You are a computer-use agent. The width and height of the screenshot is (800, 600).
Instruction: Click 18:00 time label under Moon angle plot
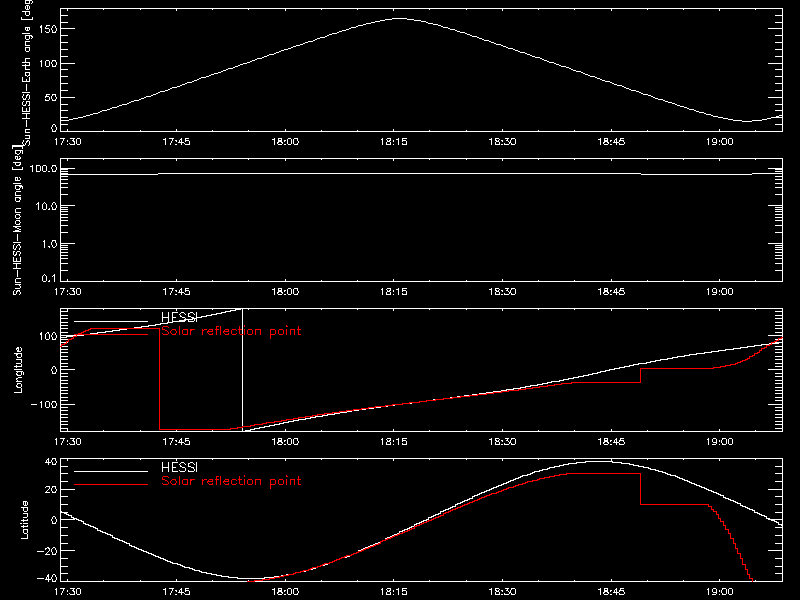pyautogui.click(x=285, y=291)
